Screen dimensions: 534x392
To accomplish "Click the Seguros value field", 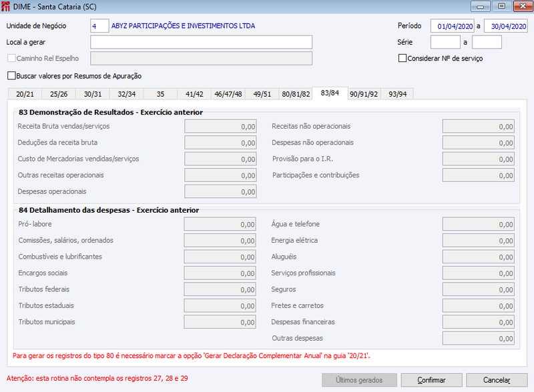I will click(479, 289).
